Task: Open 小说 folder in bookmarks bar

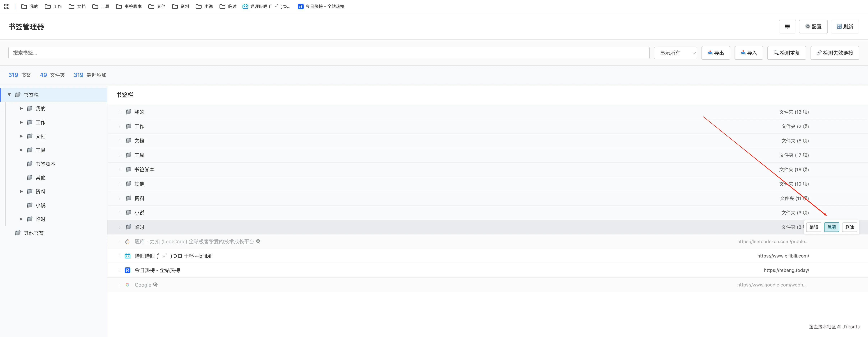Action: [204, 6]
